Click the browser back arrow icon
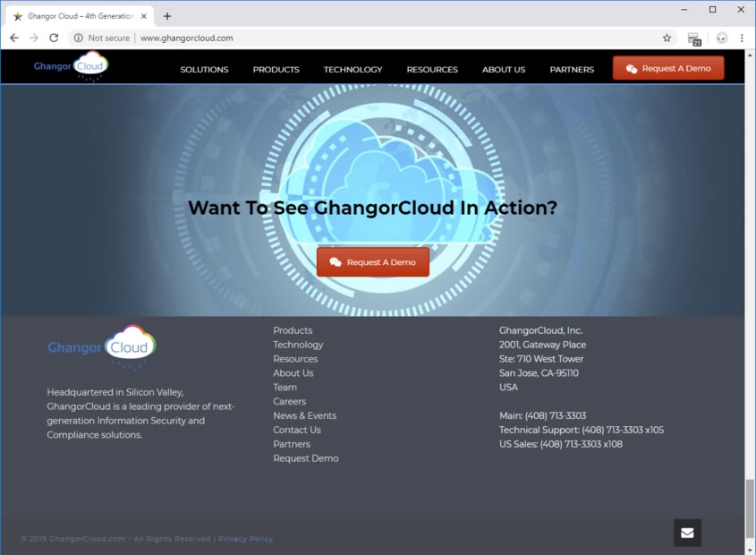The image size is (756, 555). (x=14, y=38)
